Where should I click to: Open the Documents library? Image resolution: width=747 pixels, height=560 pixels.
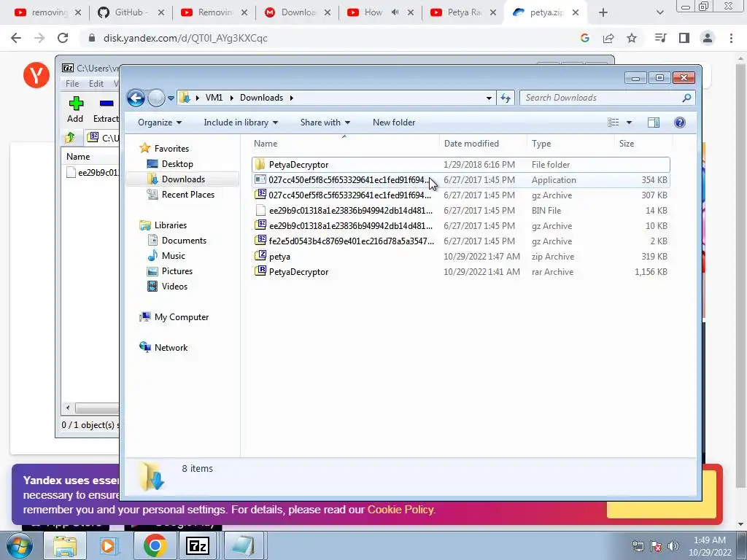coord(184,241)
